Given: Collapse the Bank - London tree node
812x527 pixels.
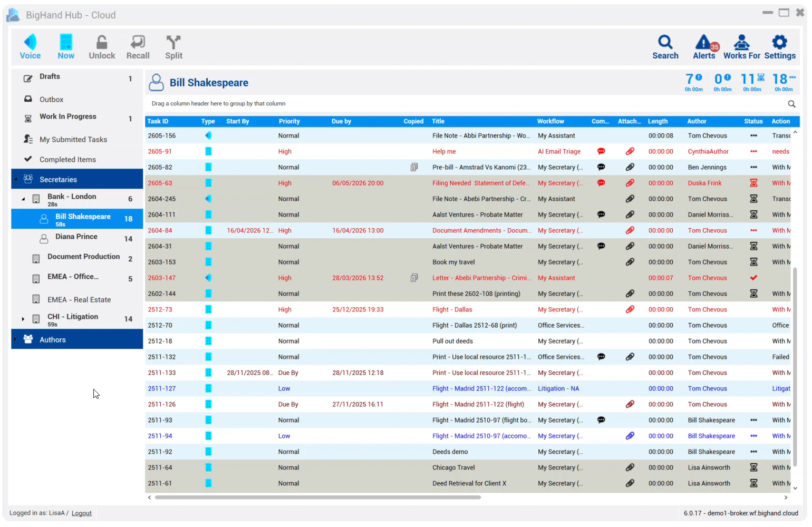Looking at the screenshot, I should click(x=23, y=199).
